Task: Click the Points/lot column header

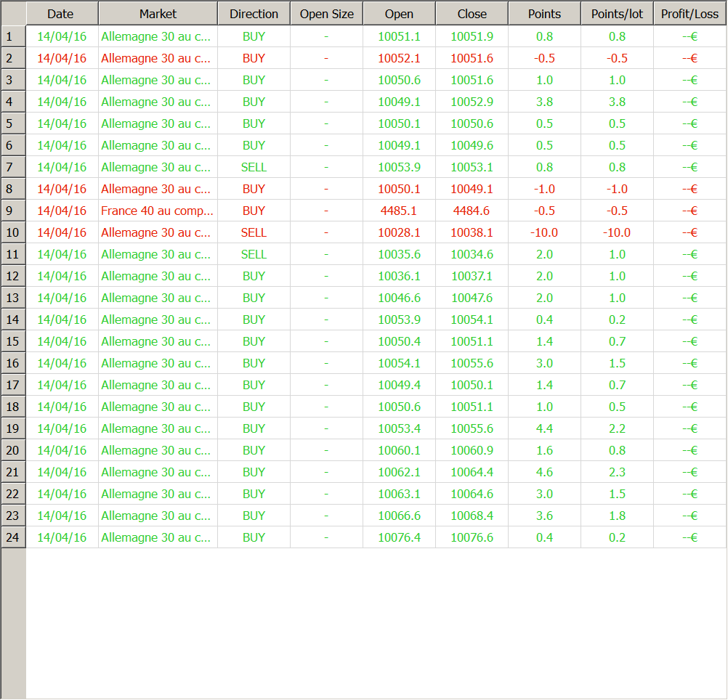Action: pyautogui.click(x=617, y=14)
